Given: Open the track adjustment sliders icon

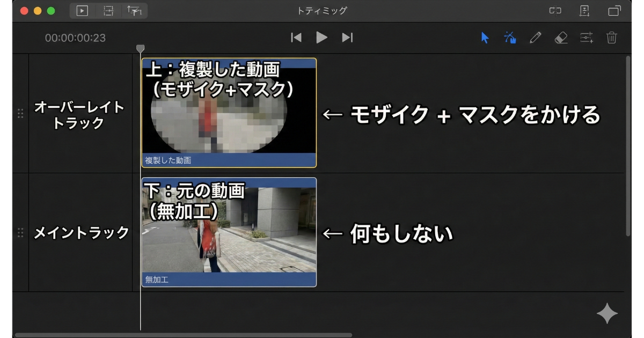Looking at the screenshot, I should (587, 38).
